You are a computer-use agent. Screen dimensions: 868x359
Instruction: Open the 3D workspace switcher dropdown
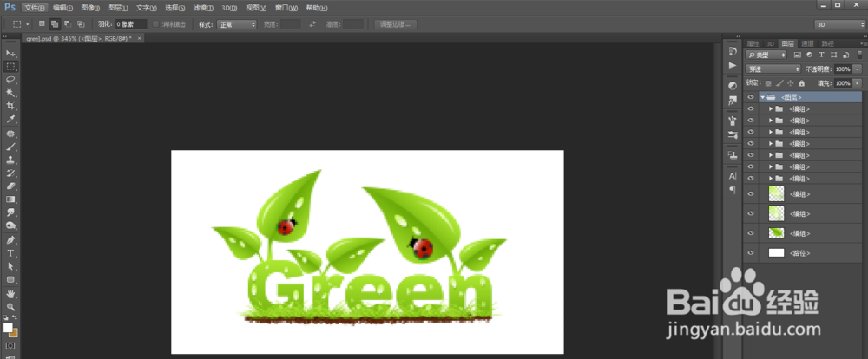(839, 24)
